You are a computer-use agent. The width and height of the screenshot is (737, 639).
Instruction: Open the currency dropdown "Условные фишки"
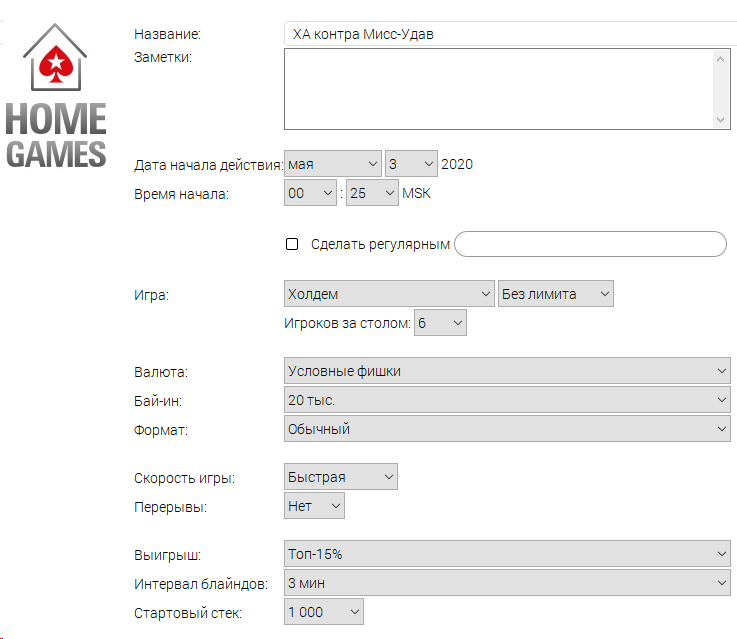507,371
